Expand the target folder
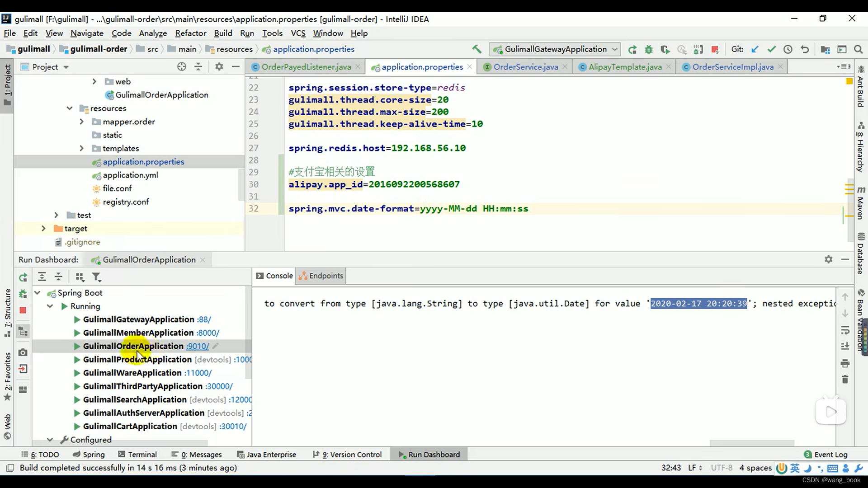Image resolution: width=868 pixels, height=488 pixels. 43,229
